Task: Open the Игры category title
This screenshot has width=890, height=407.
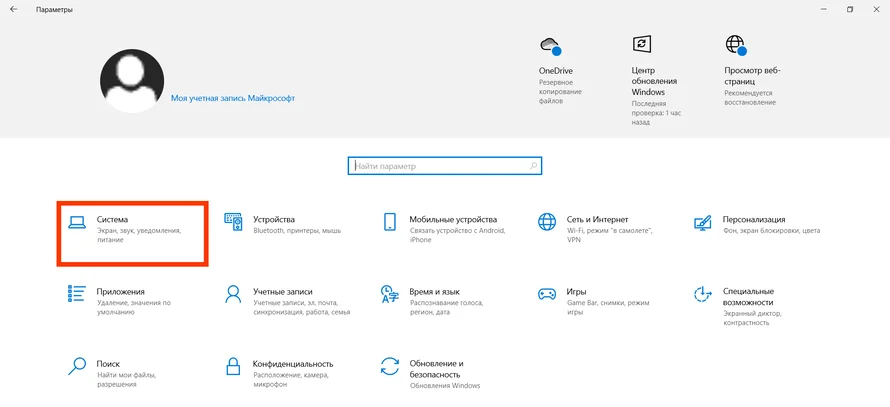Action: 576,291
